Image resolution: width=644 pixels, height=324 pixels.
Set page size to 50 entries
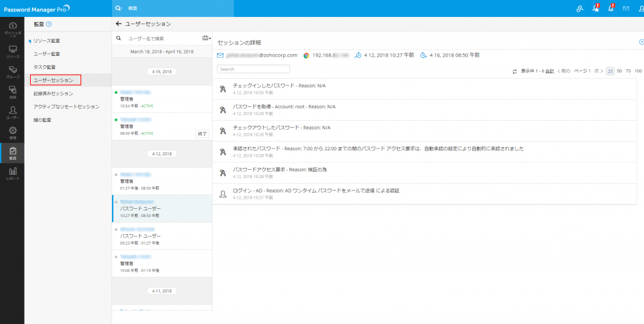point(619,71)
